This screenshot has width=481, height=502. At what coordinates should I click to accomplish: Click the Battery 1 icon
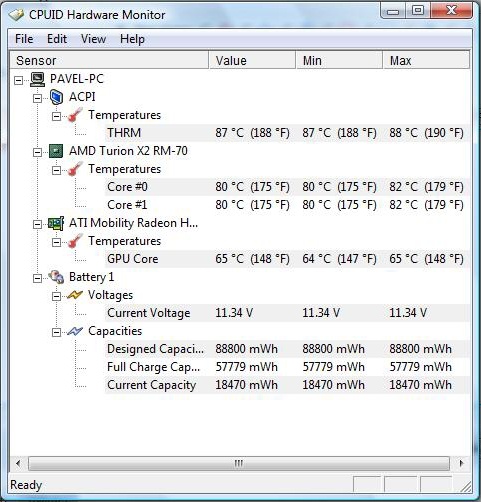(56, 277)
